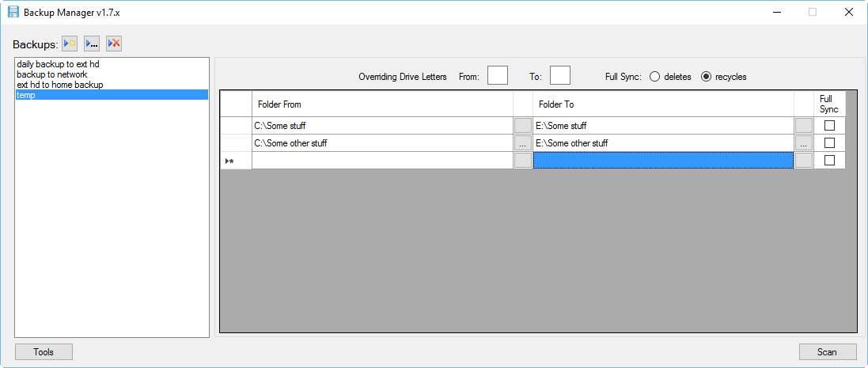Open browse button beside C:\Some other stuff
This screenshot has width=868, height=368.
click(522, 143)
